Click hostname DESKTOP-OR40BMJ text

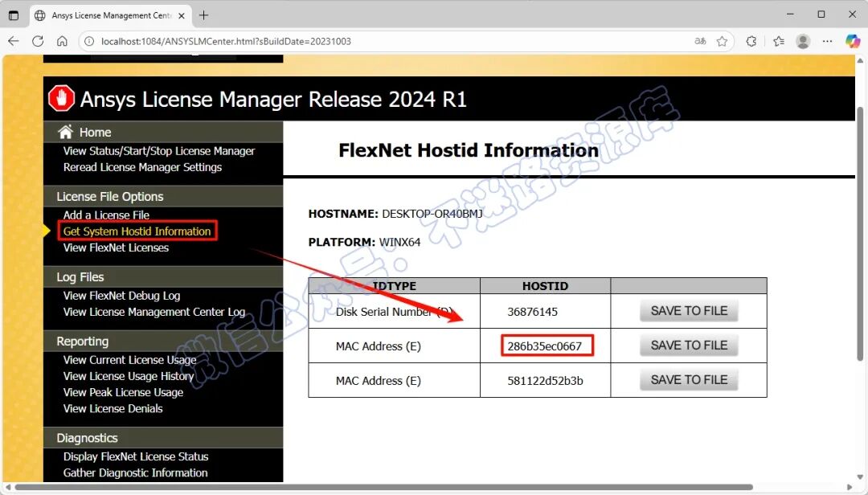point(432,214)
